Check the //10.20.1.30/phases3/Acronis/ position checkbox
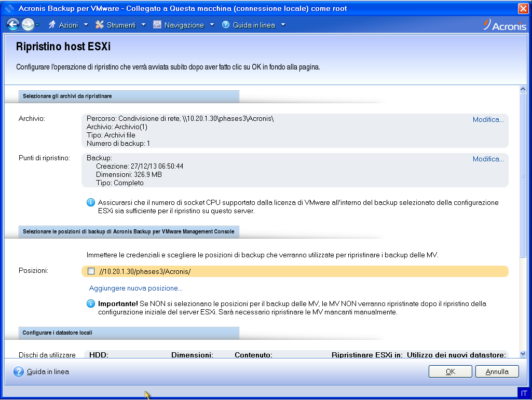Screen dimensions: 532x400 (x=91, y=271)
